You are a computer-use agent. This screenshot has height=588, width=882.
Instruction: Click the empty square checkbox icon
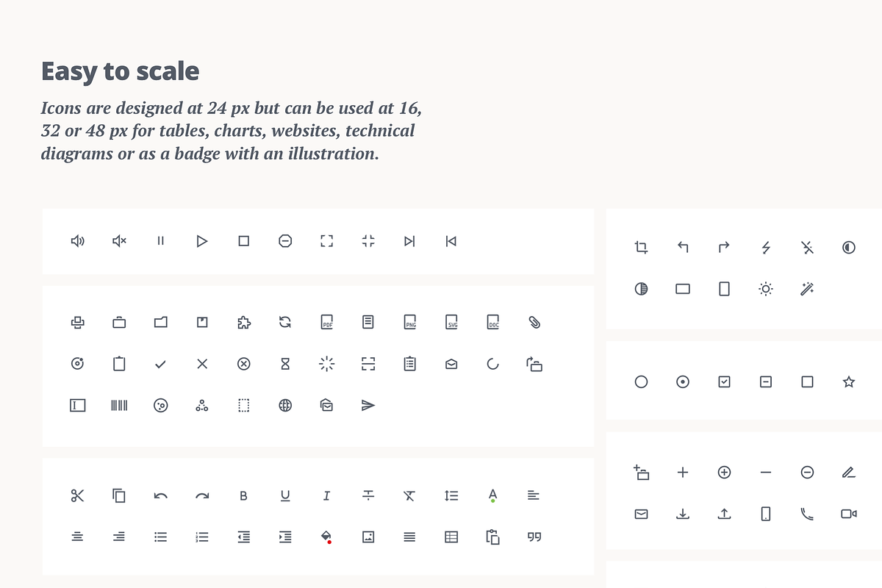[x=807, y=381]
